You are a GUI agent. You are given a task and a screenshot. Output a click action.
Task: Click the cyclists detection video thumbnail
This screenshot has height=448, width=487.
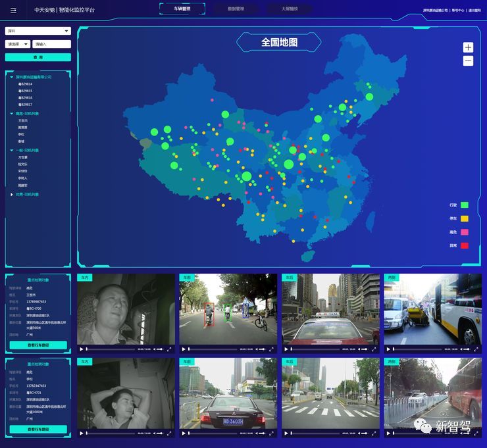coord(228,309)
